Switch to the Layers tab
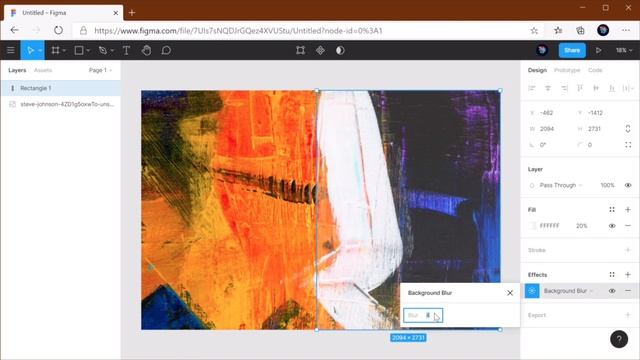Image resolution: width=640 pixels, height=360 pixels. click(x=17, y=70)
